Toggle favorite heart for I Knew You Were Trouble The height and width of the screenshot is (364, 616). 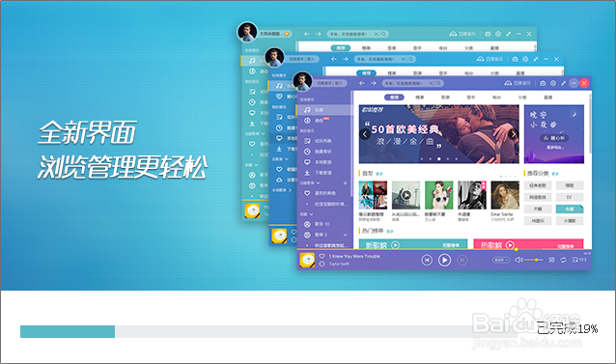(x=322, y=256)
